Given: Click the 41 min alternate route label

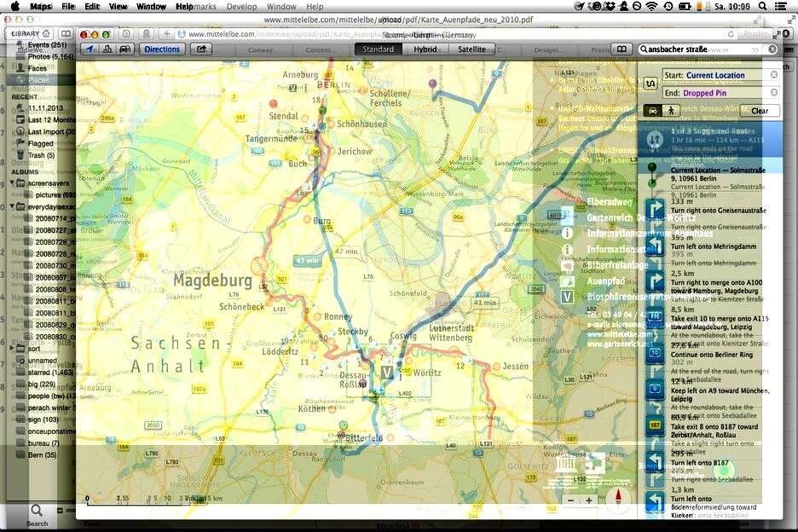Looking at the screenshot, I should click(484, 303).
